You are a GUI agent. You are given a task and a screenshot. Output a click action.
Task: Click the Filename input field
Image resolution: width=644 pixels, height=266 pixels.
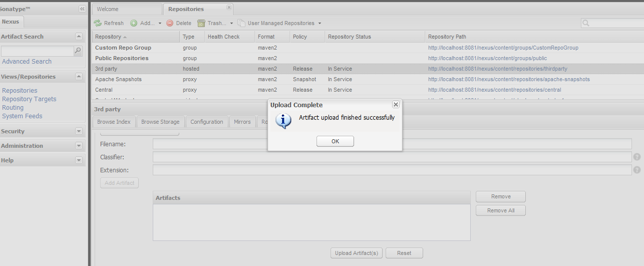[392, 144]
